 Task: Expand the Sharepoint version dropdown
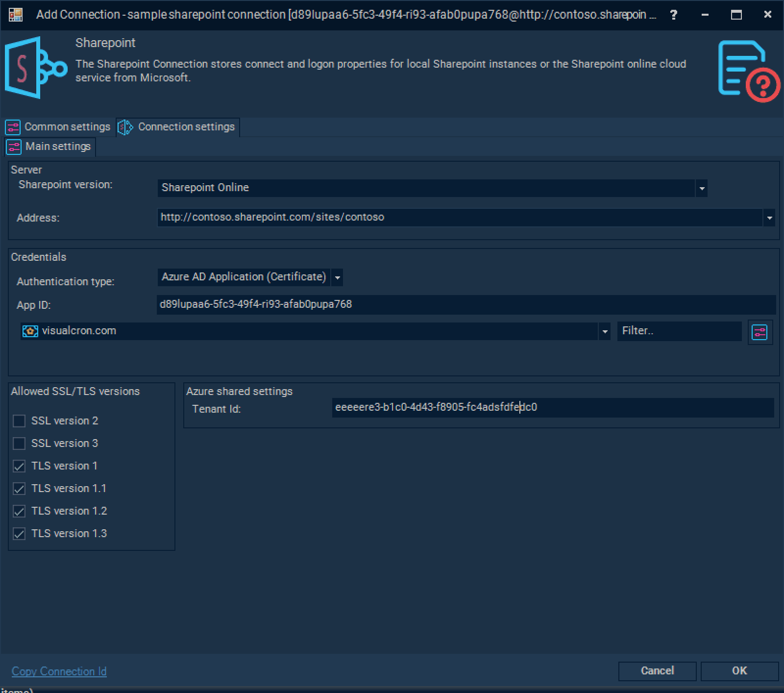(702, 188)
